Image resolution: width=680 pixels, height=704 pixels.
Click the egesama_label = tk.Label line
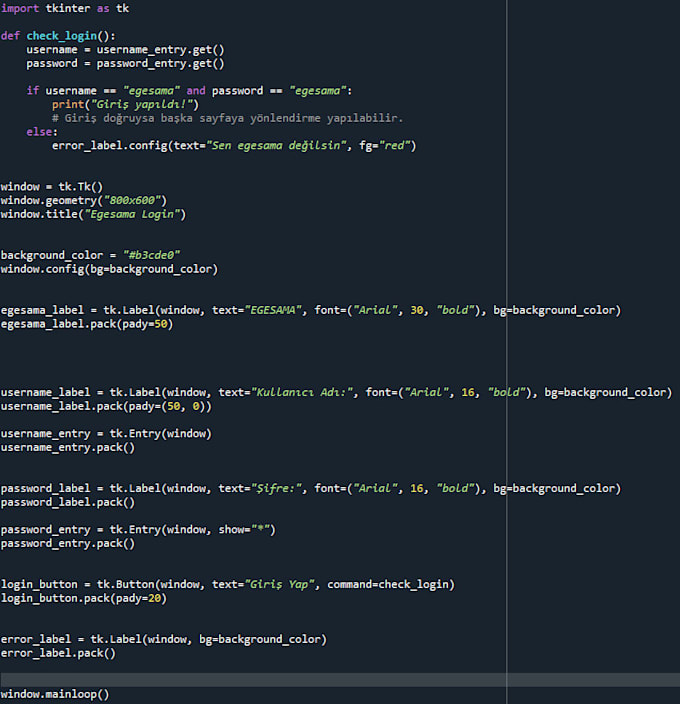(x=311, y=310)
